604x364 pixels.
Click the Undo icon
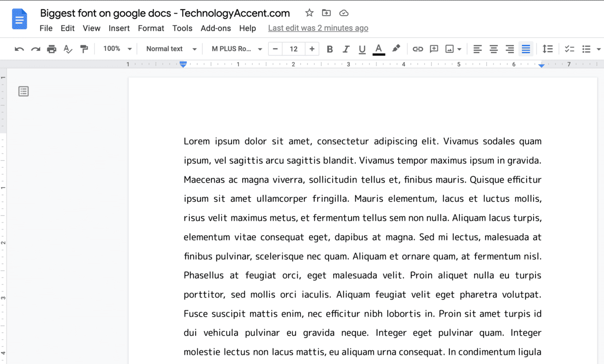tap(19, 48)
